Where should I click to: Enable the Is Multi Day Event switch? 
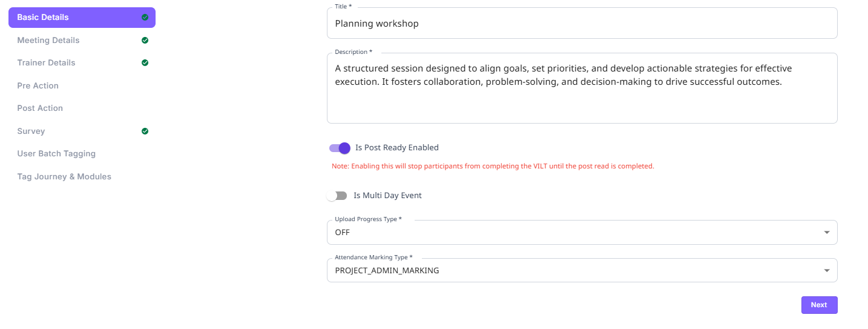[337, 196]
